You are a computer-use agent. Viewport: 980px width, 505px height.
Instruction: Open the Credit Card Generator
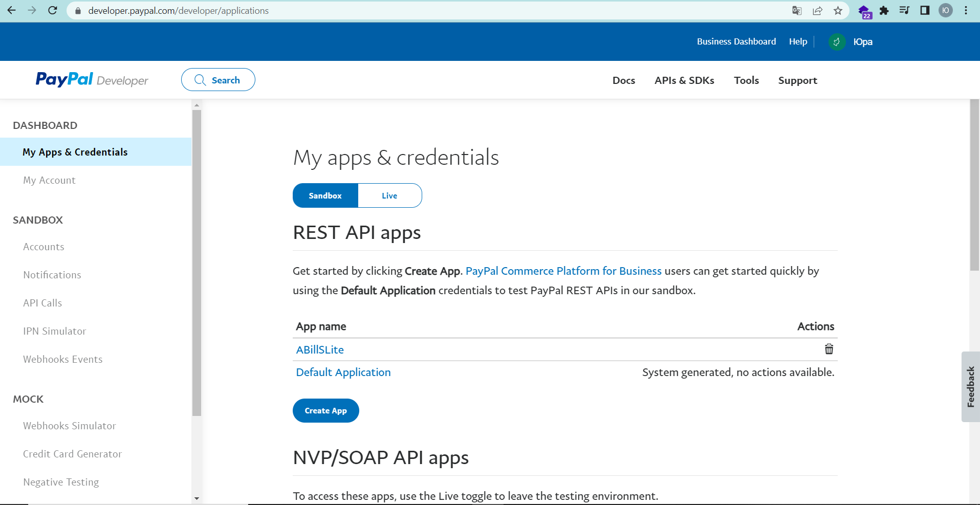point(73,454)
